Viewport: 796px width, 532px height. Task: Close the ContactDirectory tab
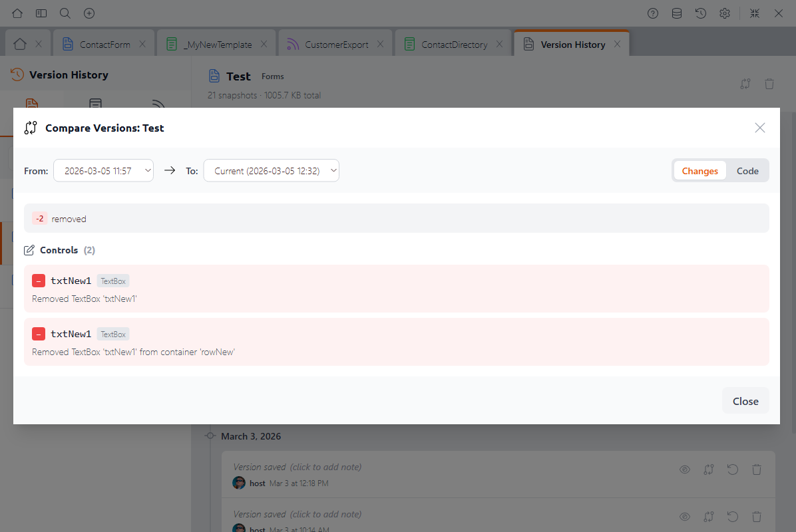pos(500,44)
